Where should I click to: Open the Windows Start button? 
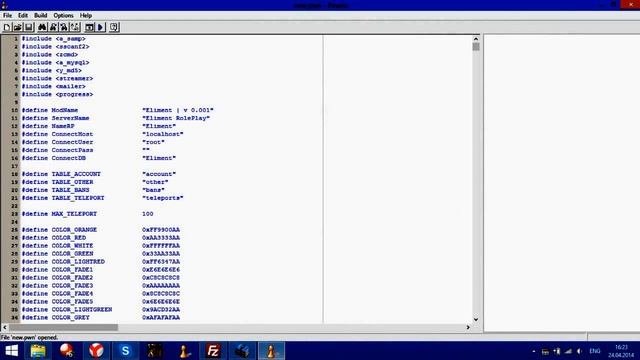click(12, 351)
